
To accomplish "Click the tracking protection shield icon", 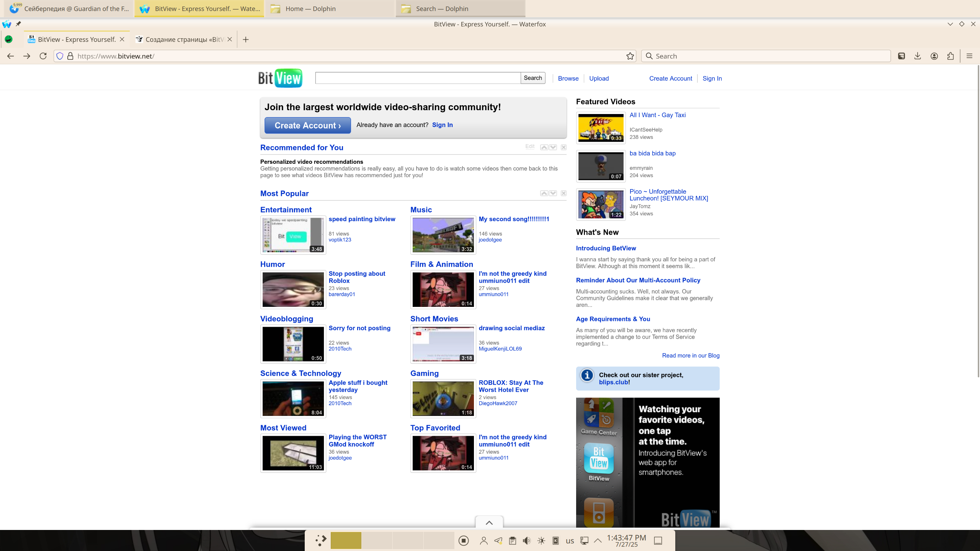I will [60, 56].
